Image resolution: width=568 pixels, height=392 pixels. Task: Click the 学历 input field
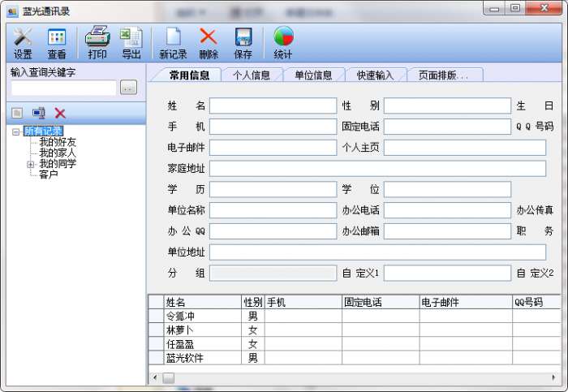coord(273,189)
